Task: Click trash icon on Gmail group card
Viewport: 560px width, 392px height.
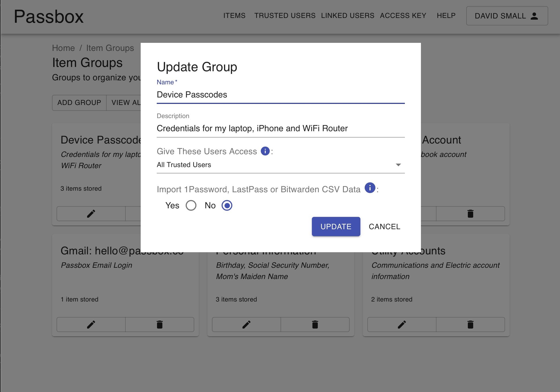Action: click(160, 325)
